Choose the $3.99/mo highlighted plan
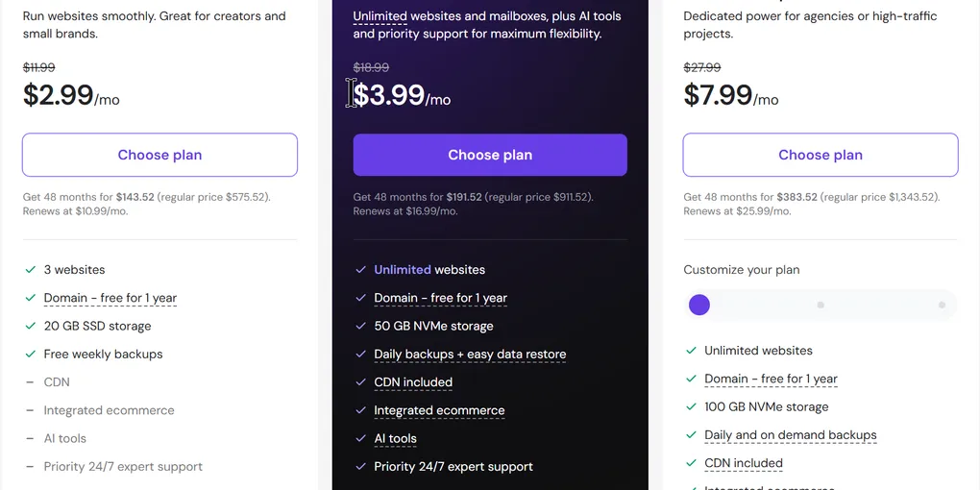 coord(490,155)
